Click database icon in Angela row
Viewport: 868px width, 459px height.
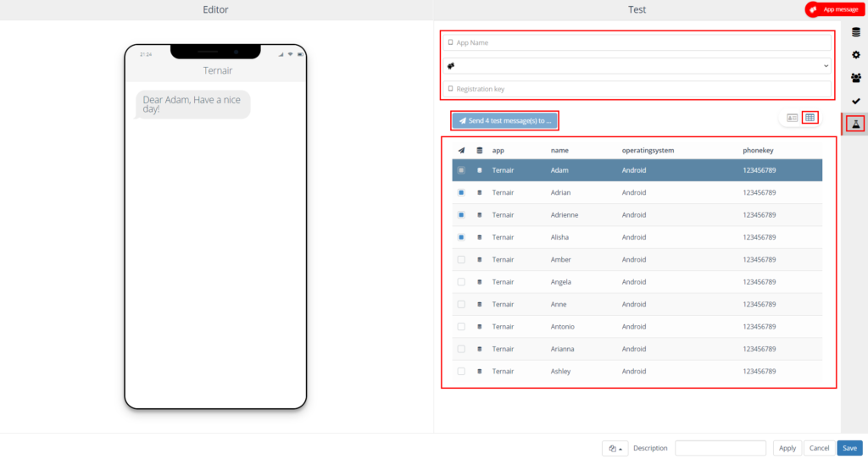point(480,282)
